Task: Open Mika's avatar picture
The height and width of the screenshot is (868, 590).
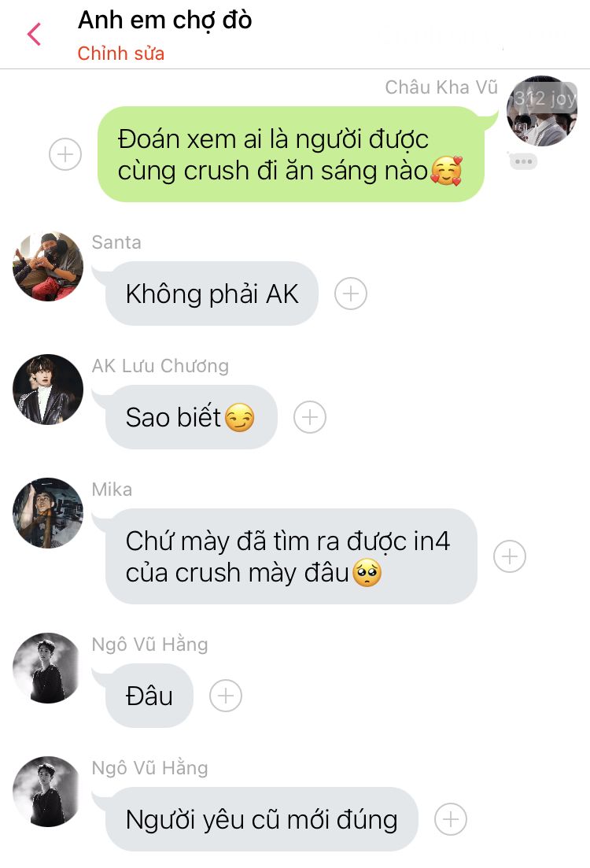Action: coord(48,513)
